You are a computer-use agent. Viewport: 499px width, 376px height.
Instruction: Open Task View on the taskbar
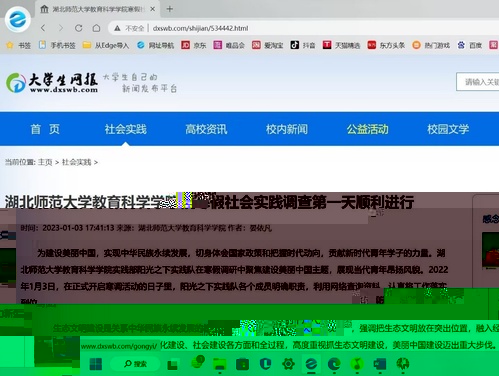coord(172,365)
